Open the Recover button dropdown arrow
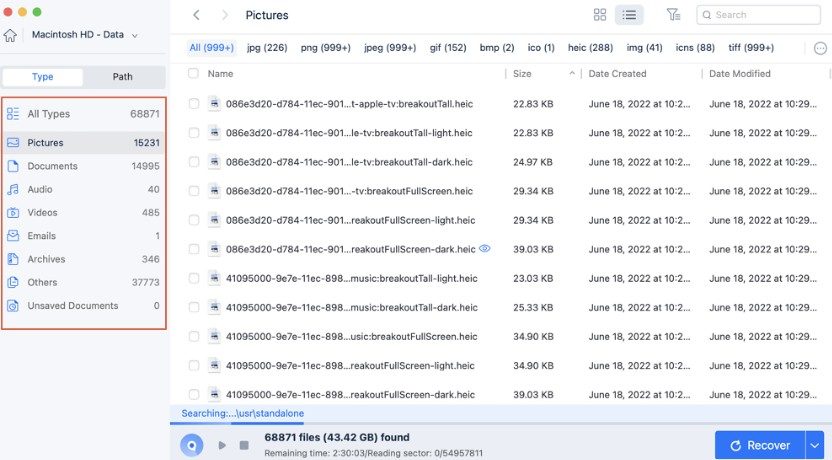832x460 pixels. pyautogui.click(x=815, y=445)
